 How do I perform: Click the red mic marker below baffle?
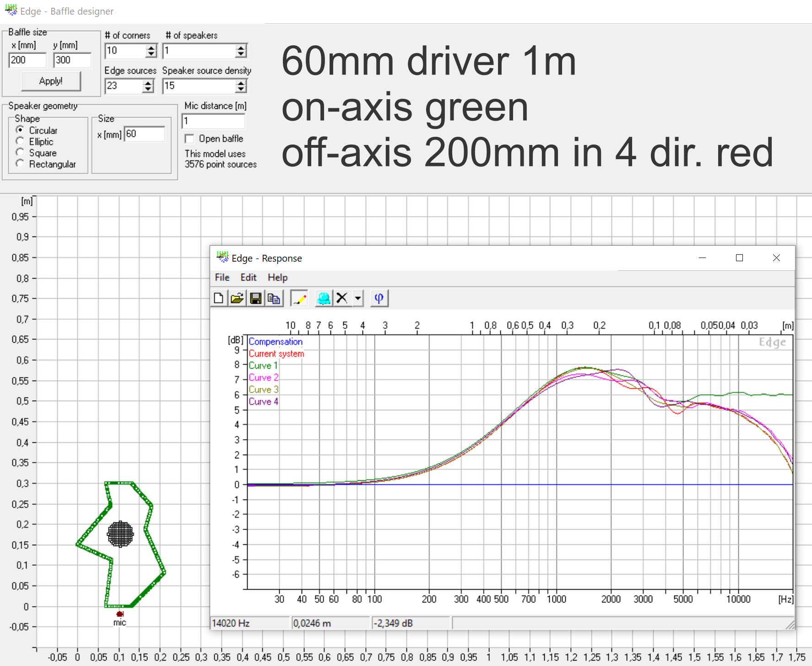[120, 614]
